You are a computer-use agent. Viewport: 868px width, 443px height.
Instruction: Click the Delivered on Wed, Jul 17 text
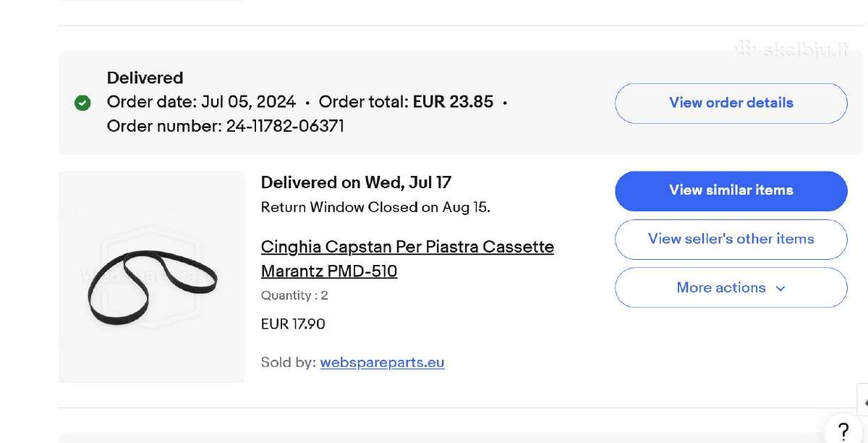click(356, 182)
